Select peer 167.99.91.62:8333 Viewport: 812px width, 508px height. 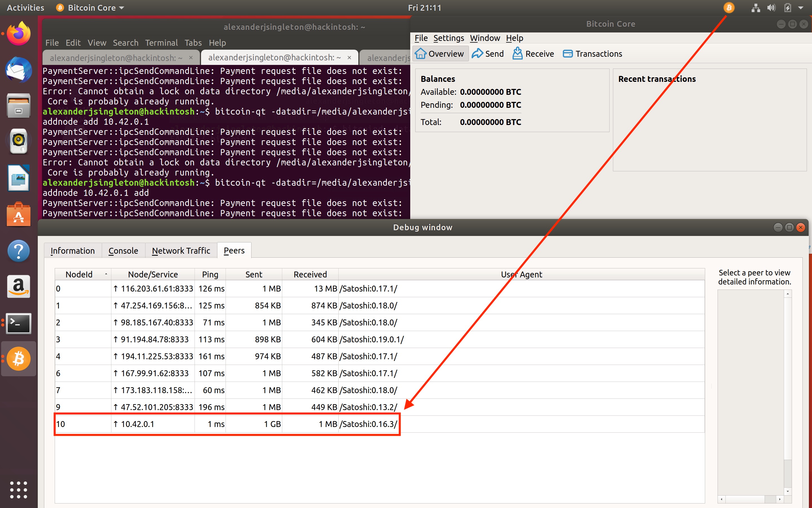(x=380, y=373)
